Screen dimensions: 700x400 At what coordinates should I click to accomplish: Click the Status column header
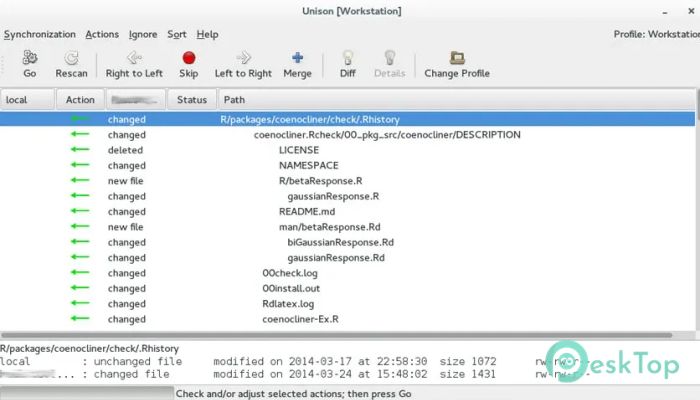point(192,100)
